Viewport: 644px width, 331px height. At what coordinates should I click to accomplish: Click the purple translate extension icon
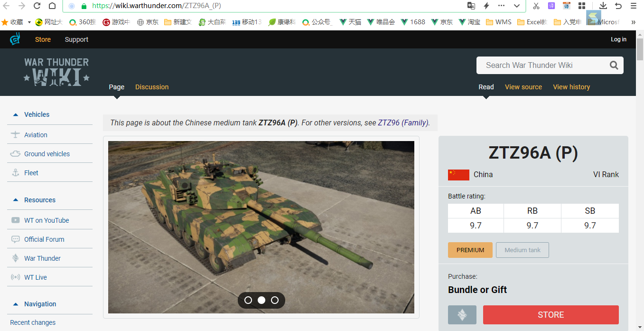[x=551, y=6]
